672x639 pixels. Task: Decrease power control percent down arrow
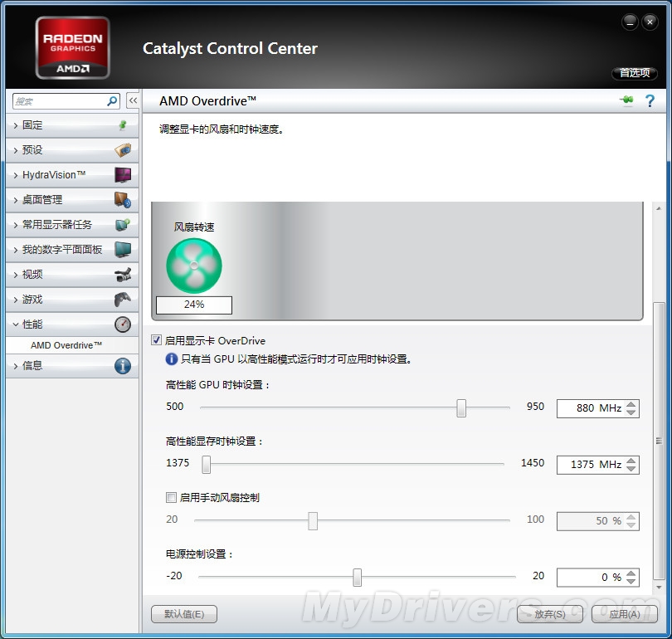click(x=631, y=582)
